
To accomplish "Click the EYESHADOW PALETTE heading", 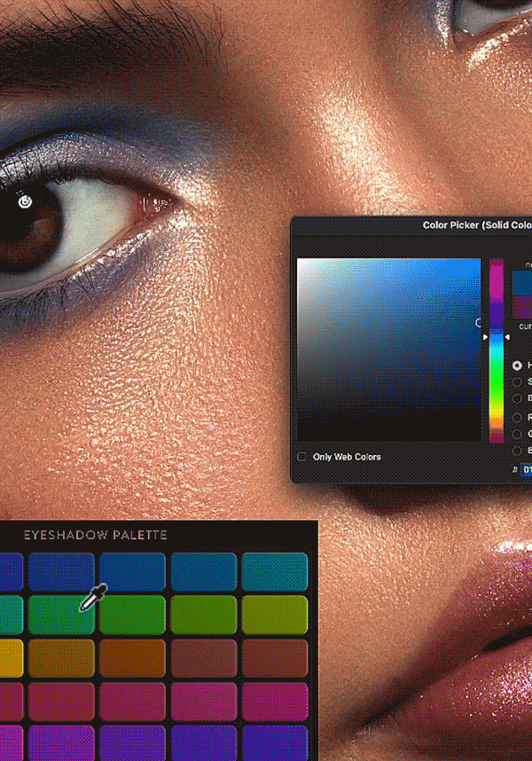I will click(x=96, y=535).
